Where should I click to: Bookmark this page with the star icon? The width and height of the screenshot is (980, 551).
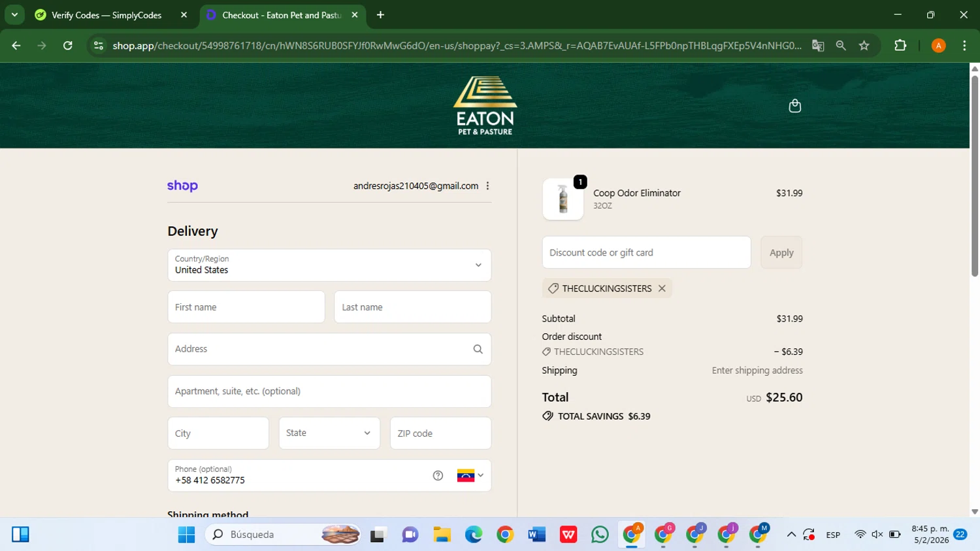tap(864, 46)
